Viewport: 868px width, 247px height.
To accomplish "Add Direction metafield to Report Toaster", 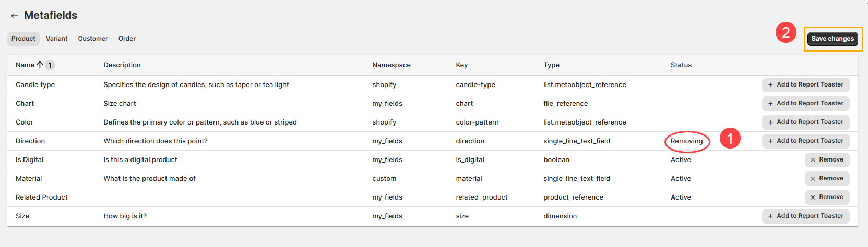I will [x=805, y=141].
